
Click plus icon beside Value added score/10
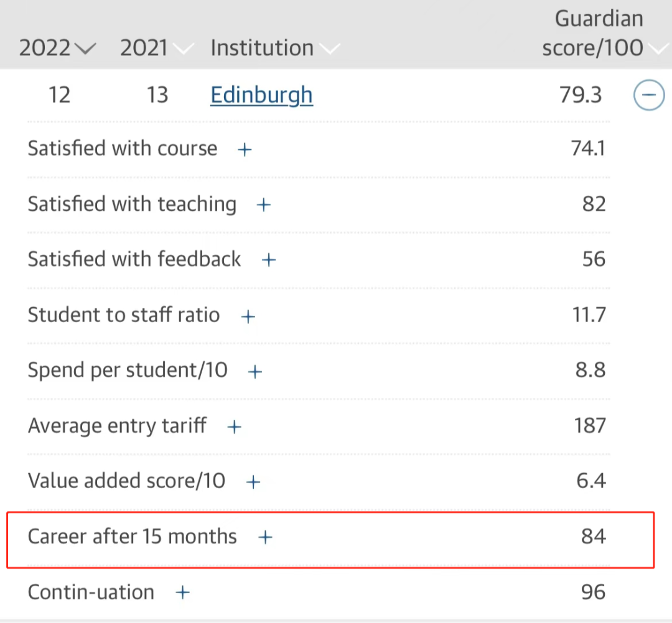(253, 482)
